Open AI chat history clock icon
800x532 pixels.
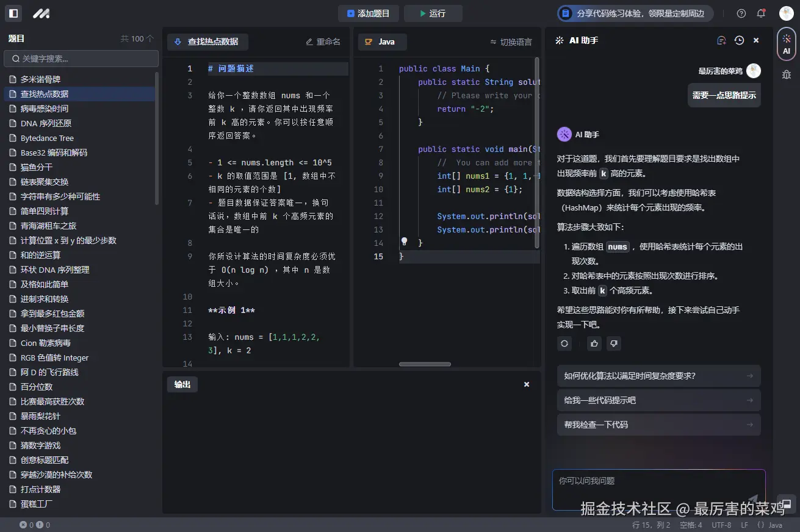(x=739, y=40)
